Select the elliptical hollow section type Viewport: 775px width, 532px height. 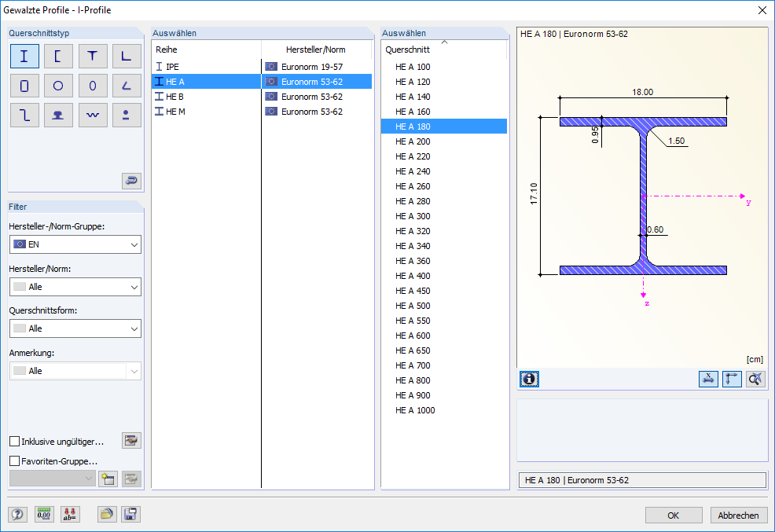coord(93,86)
